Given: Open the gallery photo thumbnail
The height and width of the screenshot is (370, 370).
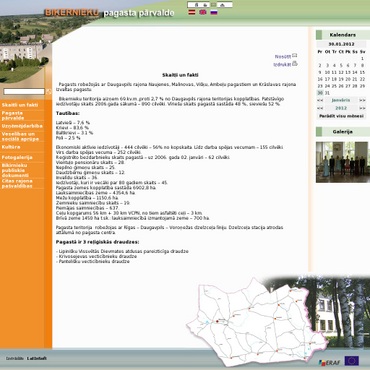Looking at the screenshot, I should tap(342, 162).
